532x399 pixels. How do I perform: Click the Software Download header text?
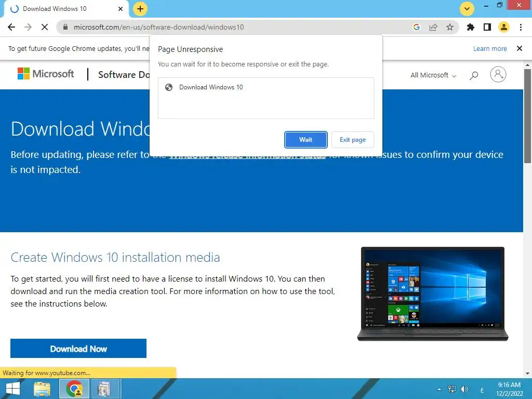(x=124, y=75)
